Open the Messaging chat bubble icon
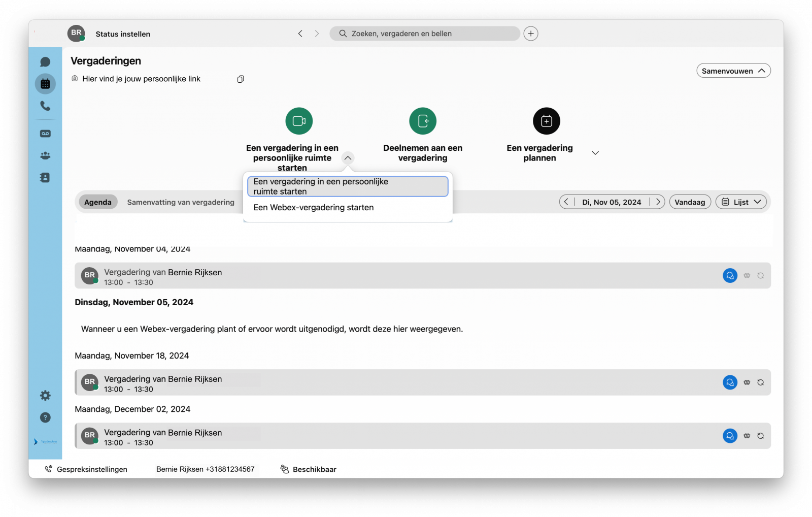Viewport: 812px width, 517px height. (45, 62)
